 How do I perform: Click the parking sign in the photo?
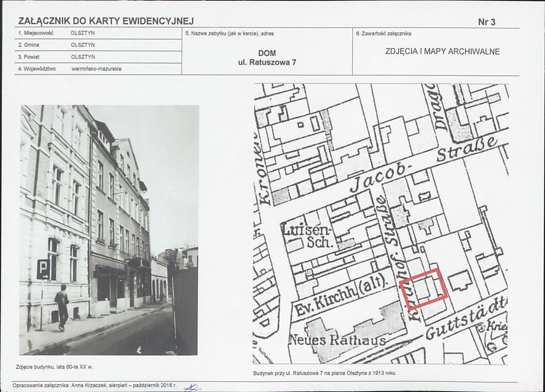pyautogui.click(x=43, y=269)
